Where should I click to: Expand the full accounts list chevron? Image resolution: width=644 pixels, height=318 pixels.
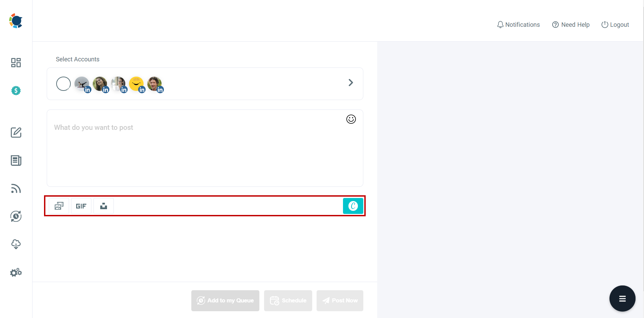point(351,82)
